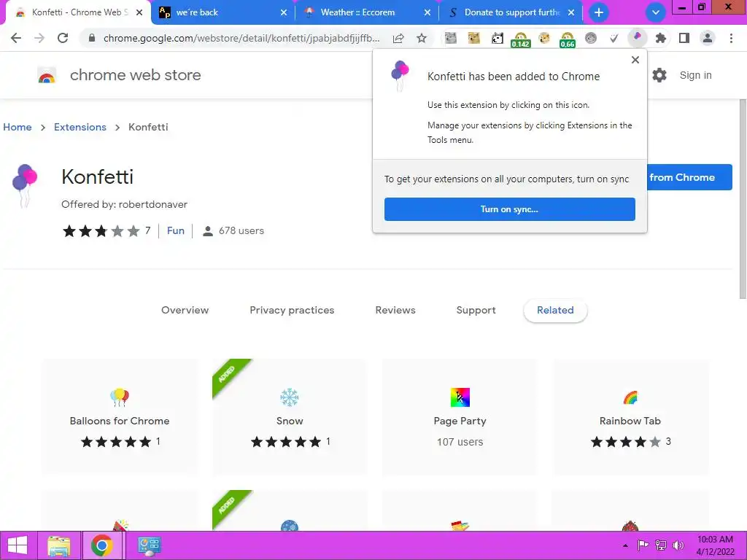Image resolution: width=747 pixels, height=560 pixels.
Task: Open the tab search dropdown arrow
Action: pyautogui.click(x=656, y=12)
